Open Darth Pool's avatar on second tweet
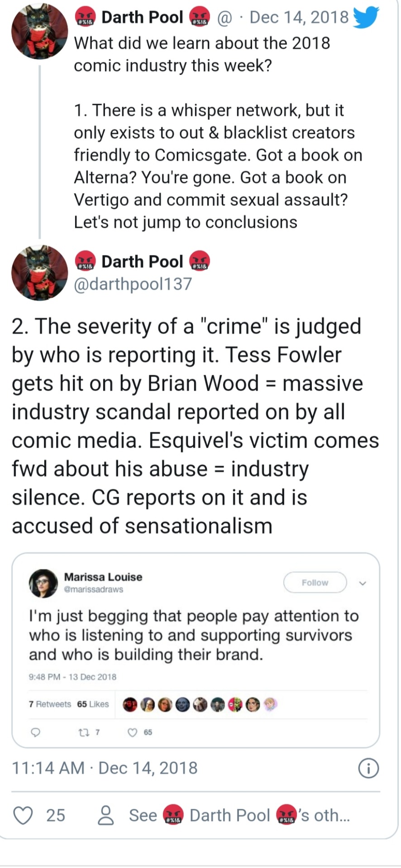Viewport: 401px width, 868px height. tap(39, 273)
